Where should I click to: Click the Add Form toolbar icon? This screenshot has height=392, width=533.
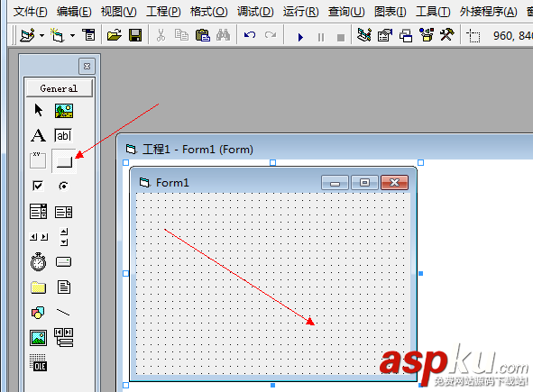[x=58, y=35]
